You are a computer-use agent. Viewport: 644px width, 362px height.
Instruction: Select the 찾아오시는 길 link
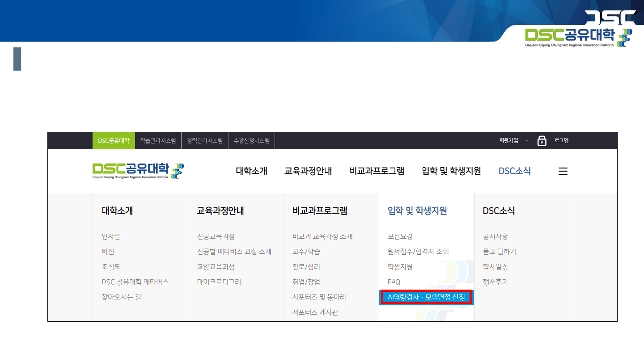click(121, 297)
